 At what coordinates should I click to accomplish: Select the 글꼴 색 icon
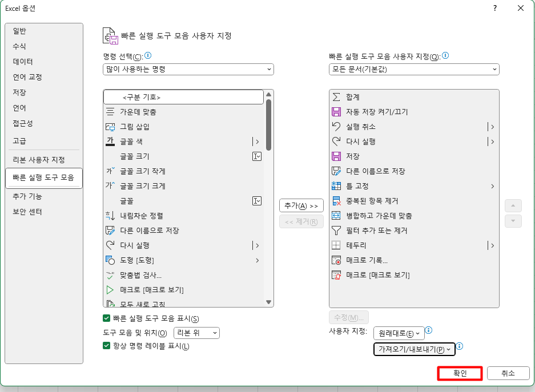click(x=110, y=142)
